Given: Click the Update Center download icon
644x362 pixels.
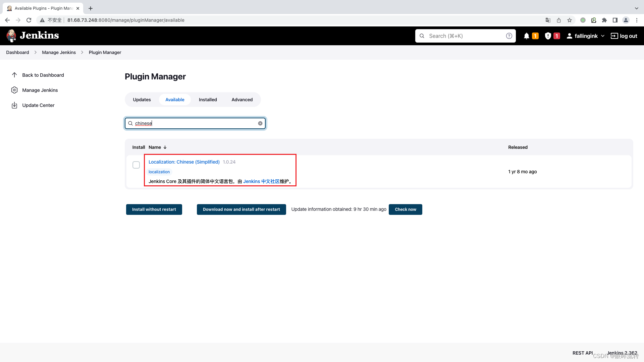Looking at the screenshot, I should pos(14,105).
